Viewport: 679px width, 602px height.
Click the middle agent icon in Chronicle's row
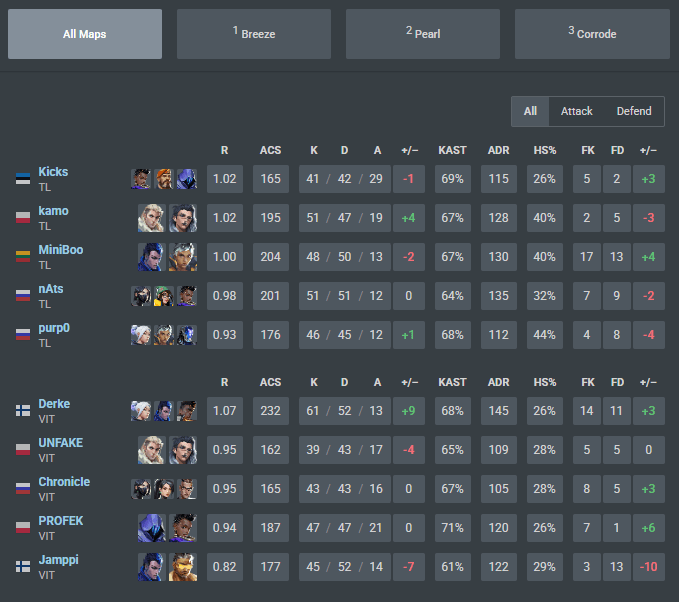(x=164, y=489)
